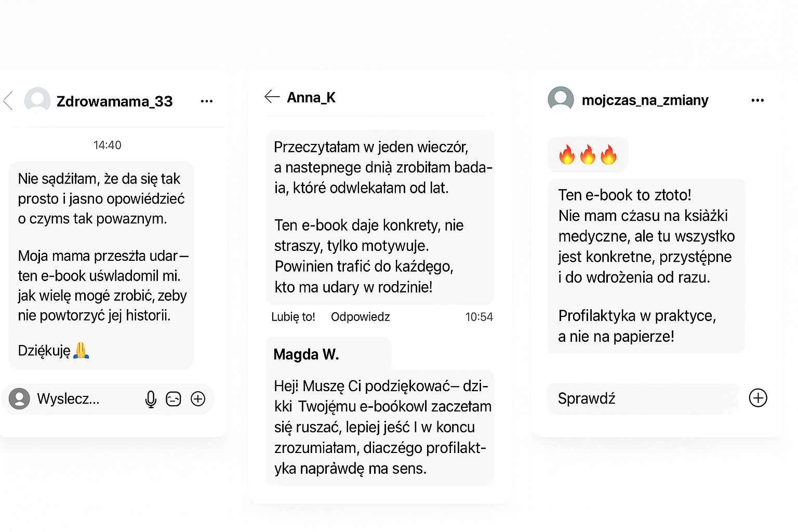798x532 pixels.
Task: Click the small avatar in message bar
Action: click(20, 399)
